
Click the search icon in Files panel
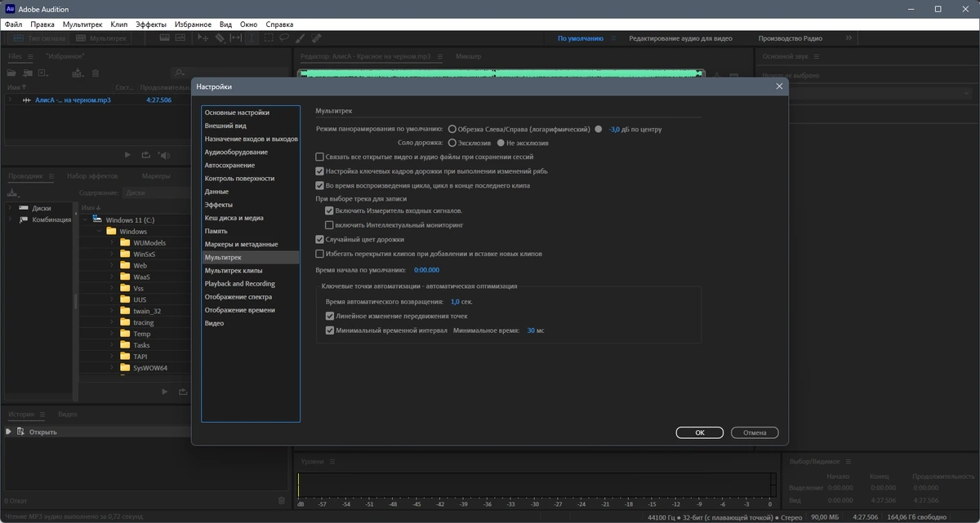pos(180,73)
